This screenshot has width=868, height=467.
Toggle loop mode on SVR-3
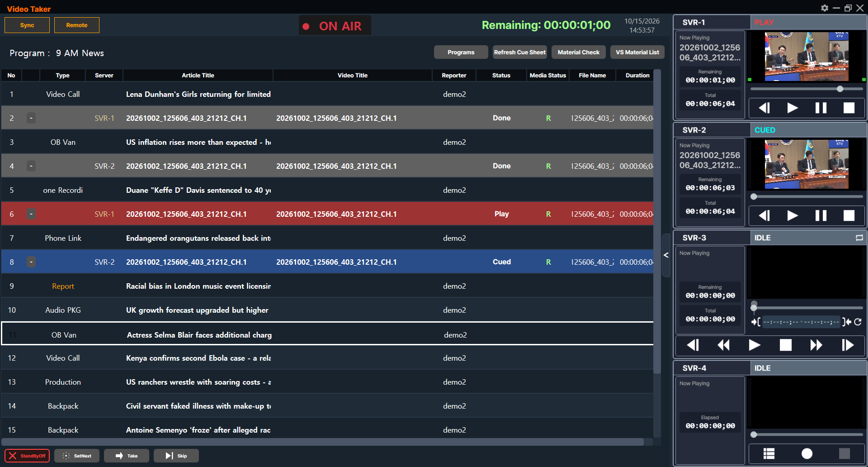click(859, 238)
